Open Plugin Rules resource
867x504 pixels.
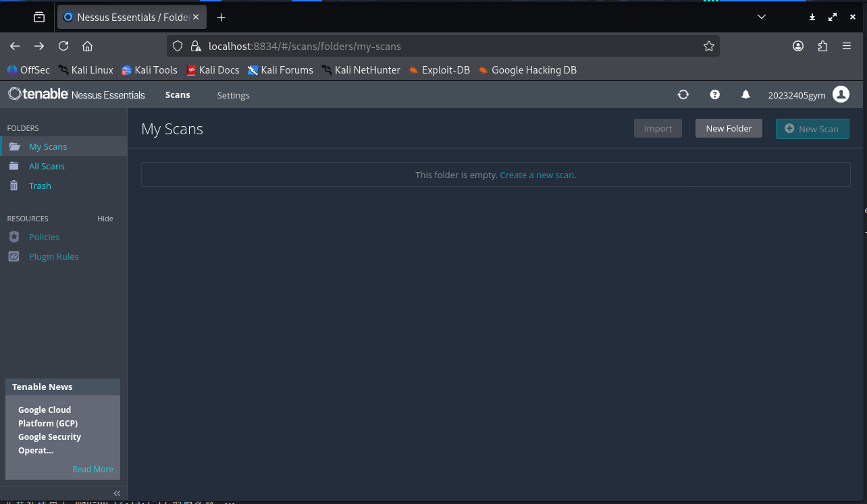point(53,256)
